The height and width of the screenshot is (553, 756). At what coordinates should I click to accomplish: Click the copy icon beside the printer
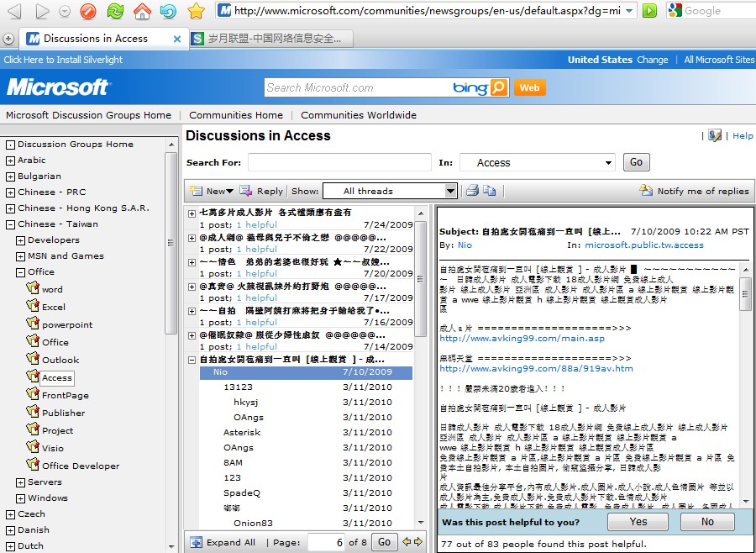click(490, 191)
